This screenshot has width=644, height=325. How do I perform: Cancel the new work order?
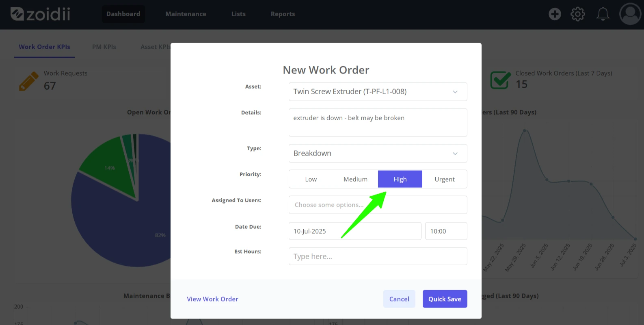[399, 299]
